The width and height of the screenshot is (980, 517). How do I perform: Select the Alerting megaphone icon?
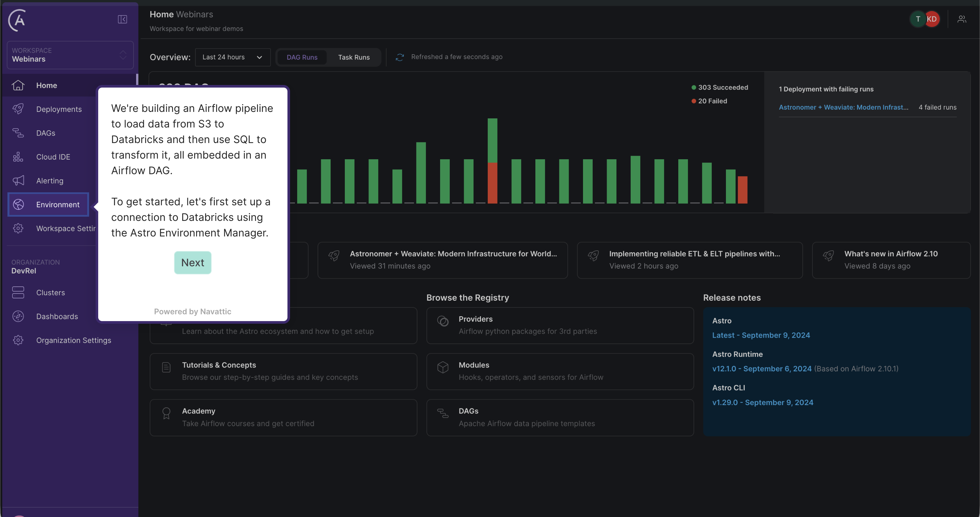18,180
